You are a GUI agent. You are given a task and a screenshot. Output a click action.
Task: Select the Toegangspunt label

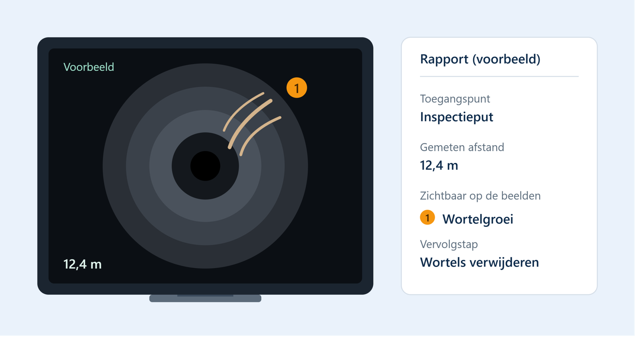pos(455,99)
